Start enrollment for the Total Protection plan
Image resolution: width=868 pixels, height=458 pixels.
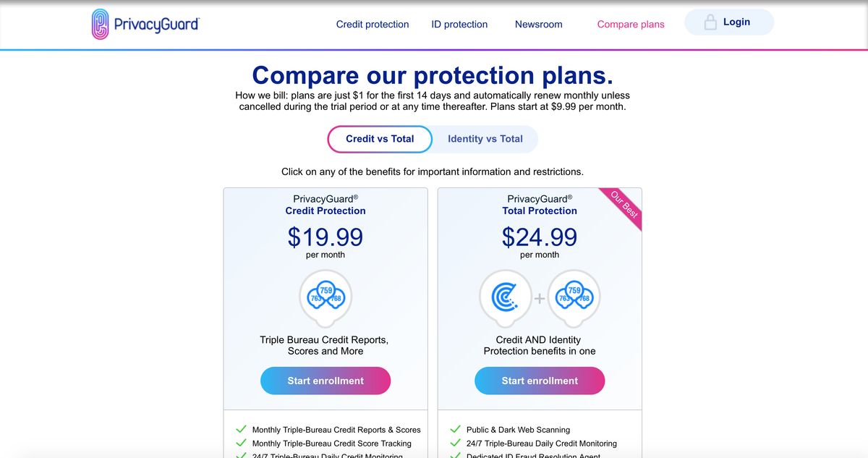tap(540, 381)
